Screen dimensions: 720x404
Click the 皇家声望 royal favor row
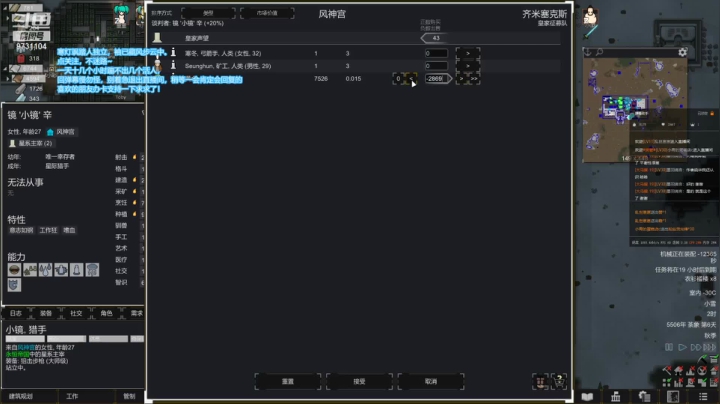(x=358, y=38)
